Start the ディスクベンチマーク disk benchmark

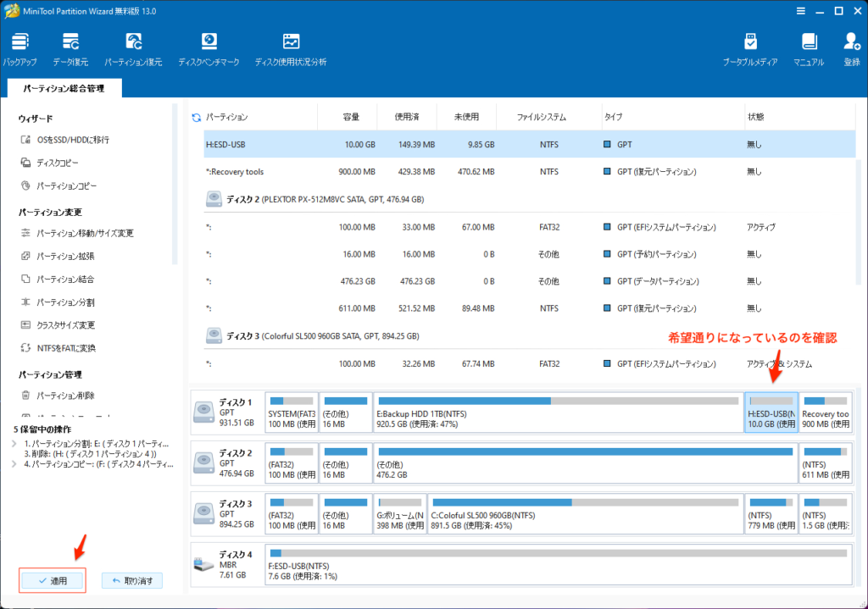pyautogui.click(x=209, y=49)
